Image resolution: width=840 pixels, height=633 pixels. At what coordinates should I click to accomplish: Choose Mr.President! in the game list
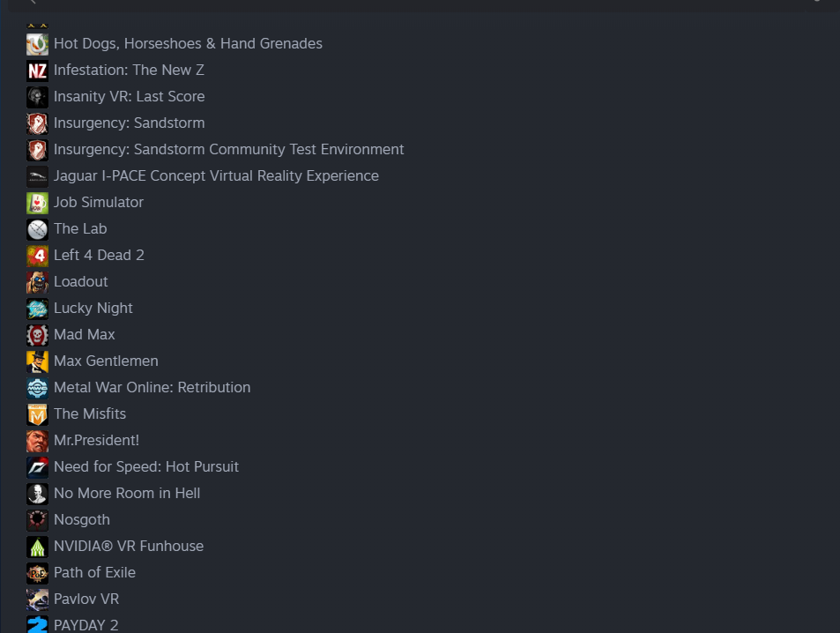coord(96,441)
